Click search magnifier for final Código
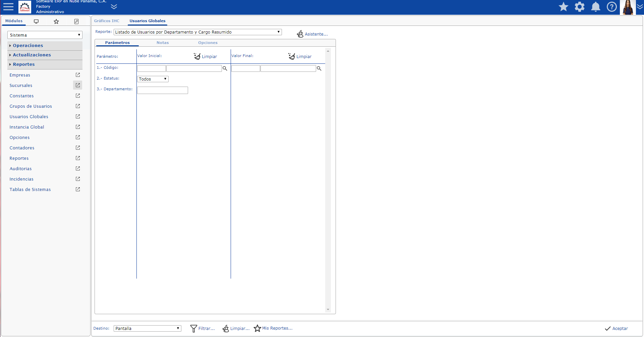 pyautogui.click(x=319, y=68)
